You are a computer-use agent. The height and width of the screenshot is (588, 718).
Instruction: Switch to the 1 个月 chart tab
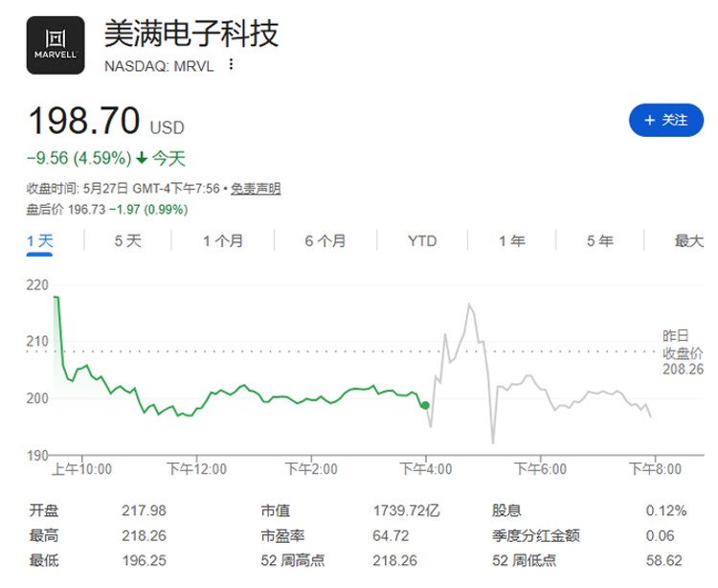click(x=223, y=241)
